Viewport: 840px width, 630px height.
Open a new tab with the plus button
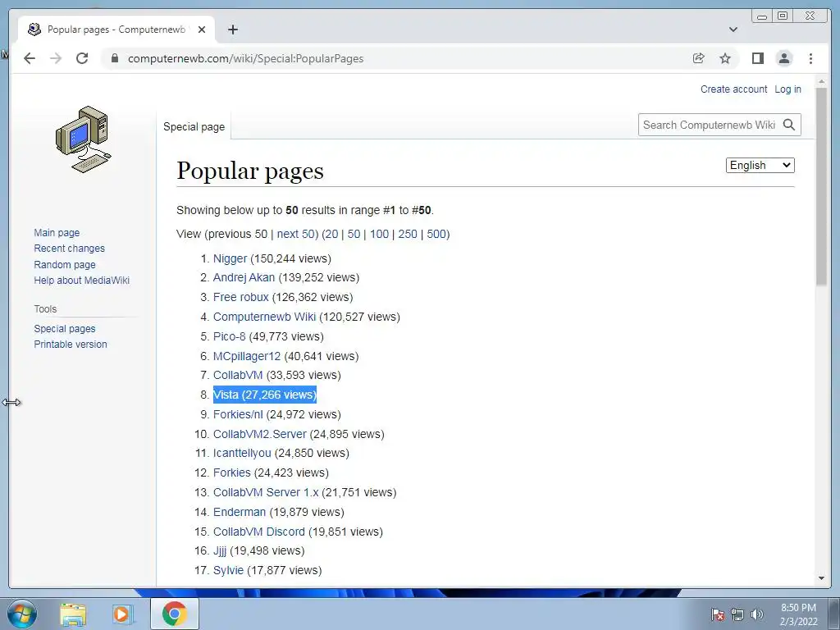[232, 30]
